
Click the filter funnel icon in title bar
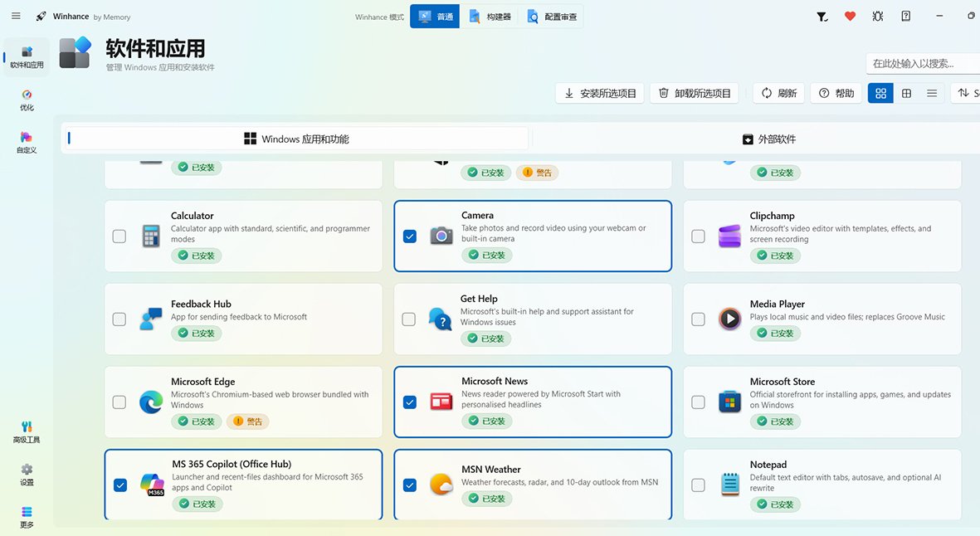point(822,17)
